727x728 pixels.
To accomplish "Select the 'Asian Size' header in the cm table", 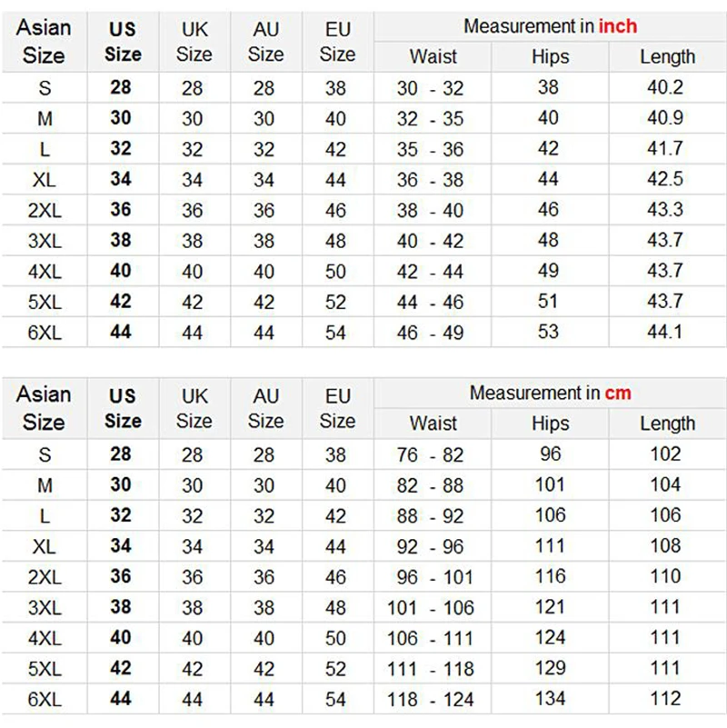I will [x=44, y=408].
